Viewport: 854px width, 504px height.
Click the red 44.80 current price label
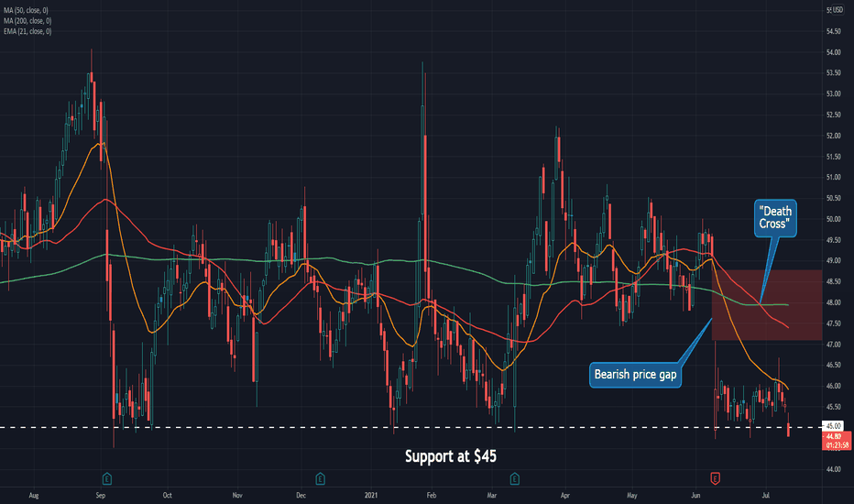pyautogui.click(x=837, y=441)
